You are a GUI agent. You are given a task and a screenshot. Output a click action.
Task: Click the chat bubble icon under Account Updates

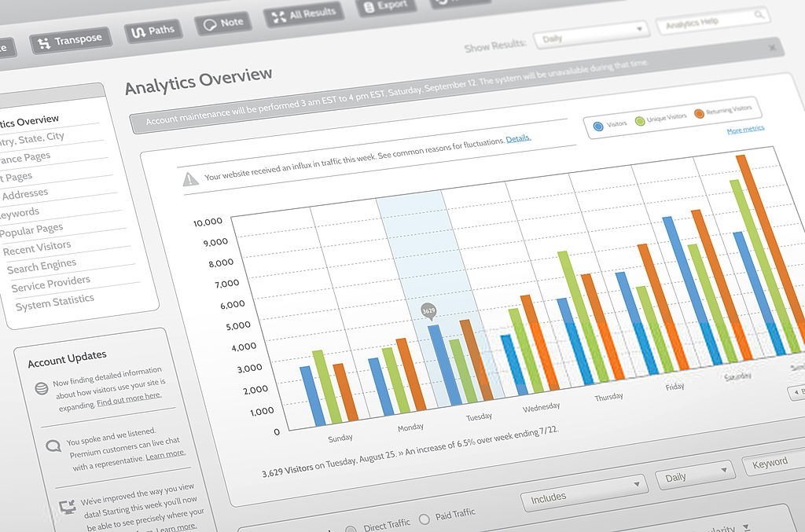coord(53,444)
